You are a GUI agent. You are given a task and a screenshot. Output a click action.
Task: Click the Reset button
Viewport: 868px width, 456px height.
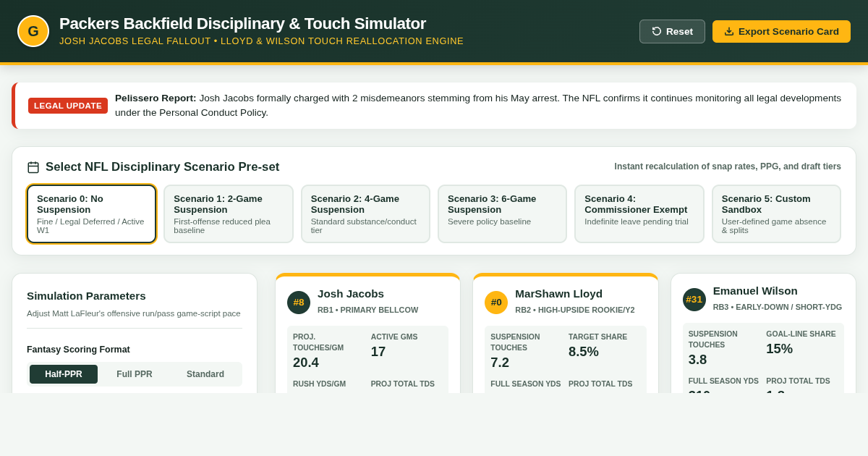[x=672, y=31]
